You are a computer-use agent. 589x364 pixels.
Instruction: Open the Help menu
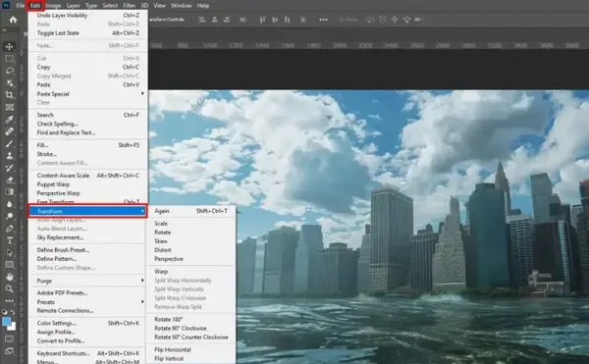pos(203,6)
